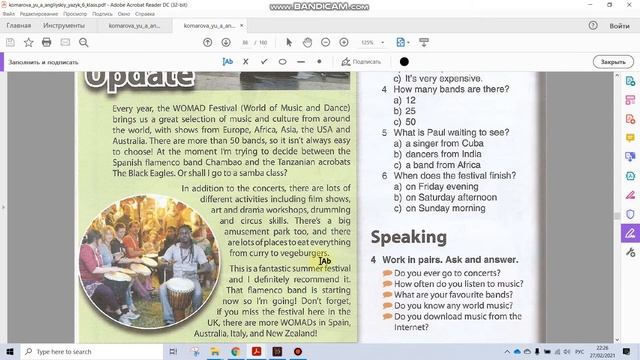Activate the Hand pan tool
This screenshot has width=640, height=360.
pyautogui.click(x=307, y=42)
